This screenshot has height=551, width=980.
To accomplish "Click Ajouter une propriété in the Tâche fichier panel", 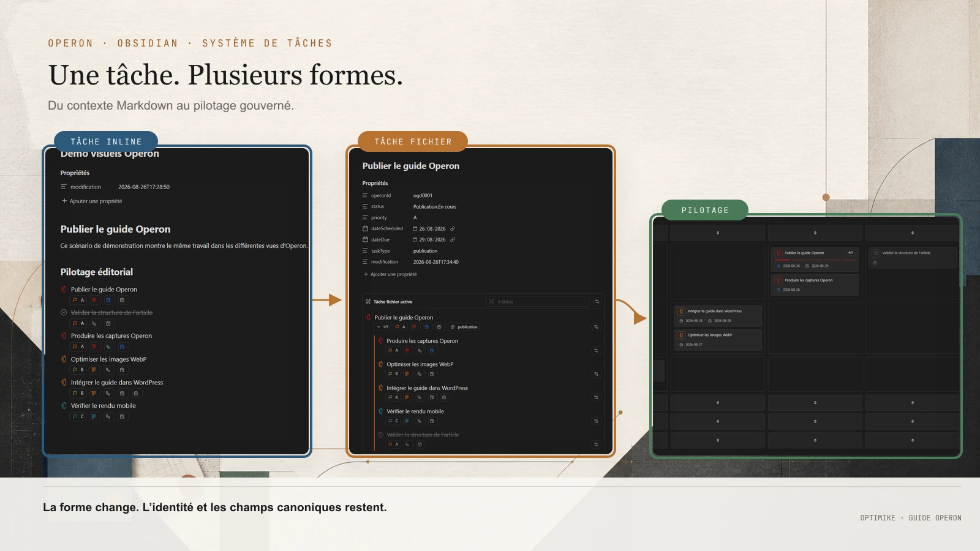I will (x=390, y=274).
